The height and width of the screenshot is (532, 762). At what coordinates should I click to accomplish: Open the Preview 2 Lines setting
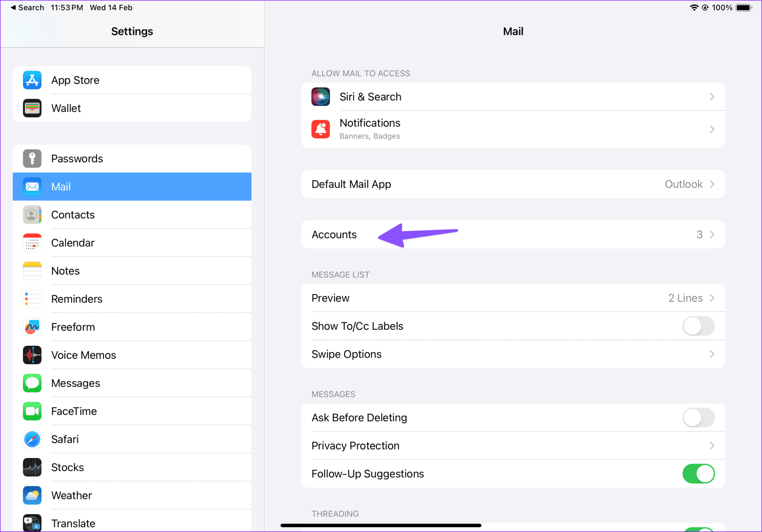686,298
